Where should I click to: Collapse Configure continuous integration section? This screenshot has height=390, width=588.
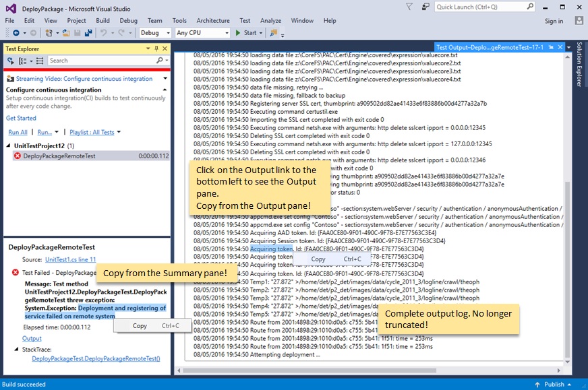[165, 90]
